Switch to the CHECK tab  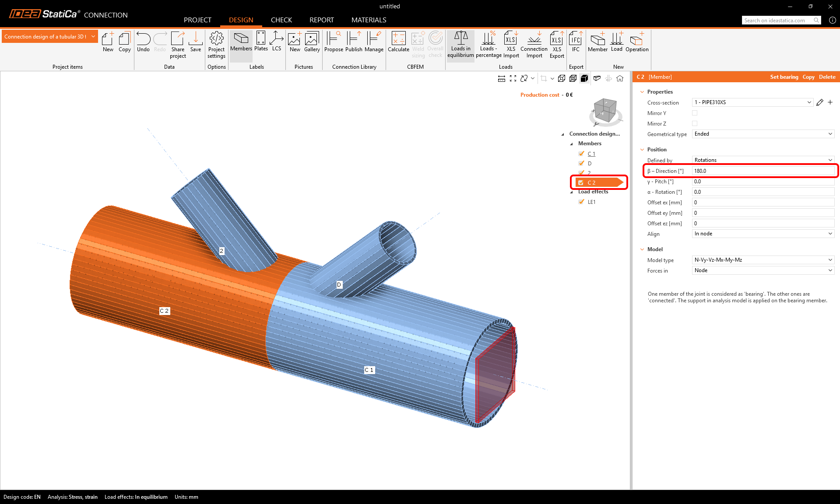pos(281,20)
